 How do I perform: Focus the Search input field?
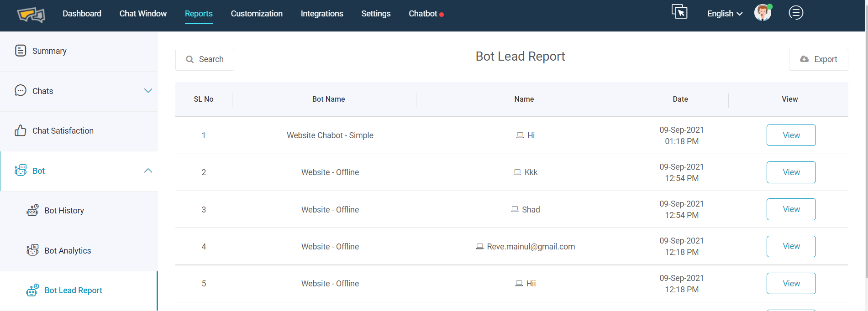205,59
